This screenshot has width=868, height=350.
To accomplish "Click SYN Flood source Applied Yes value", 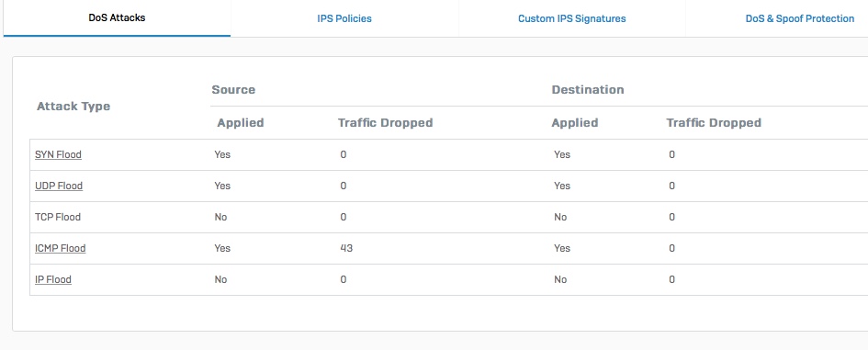I will [x=222, y=154].
